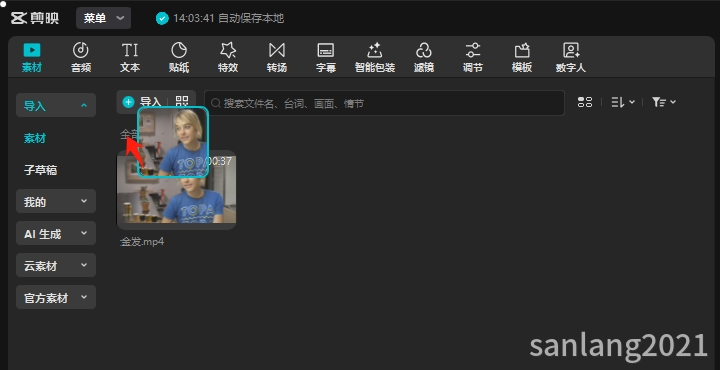The image size is (720, 370).
Task: Open the 音频 audio tab
Action: point(81,57)
